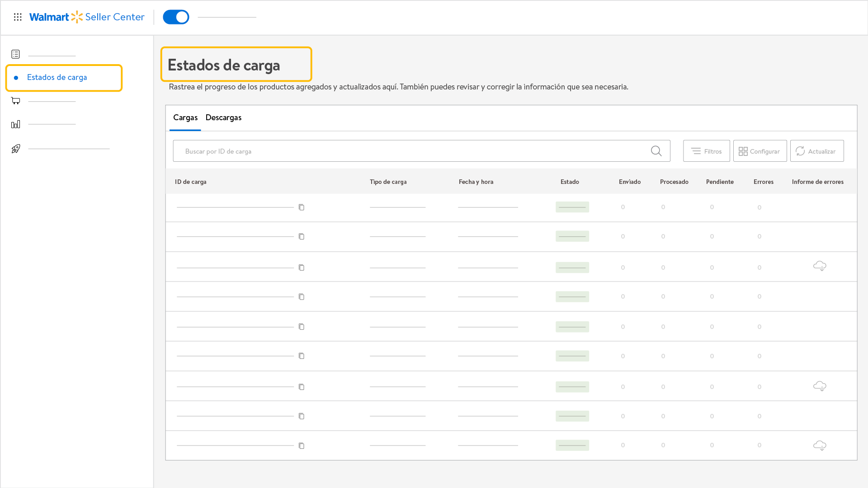The image size is (868, 488).
Task: Click the ID de carga column header
Action: [x=191, y=182]
